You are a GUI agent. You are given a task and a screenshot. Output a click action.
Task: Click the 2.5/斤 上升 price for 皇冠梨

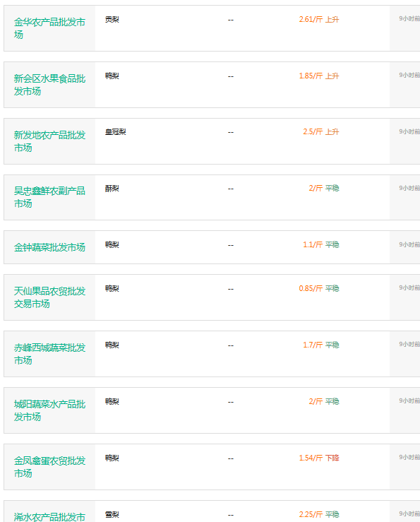(x=321, y=132)
